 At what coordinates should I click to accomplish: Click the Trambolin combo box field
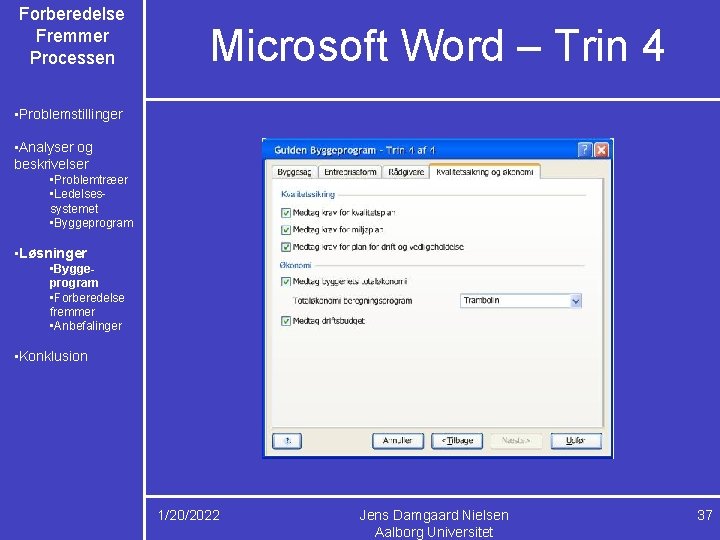pos(521,301)
